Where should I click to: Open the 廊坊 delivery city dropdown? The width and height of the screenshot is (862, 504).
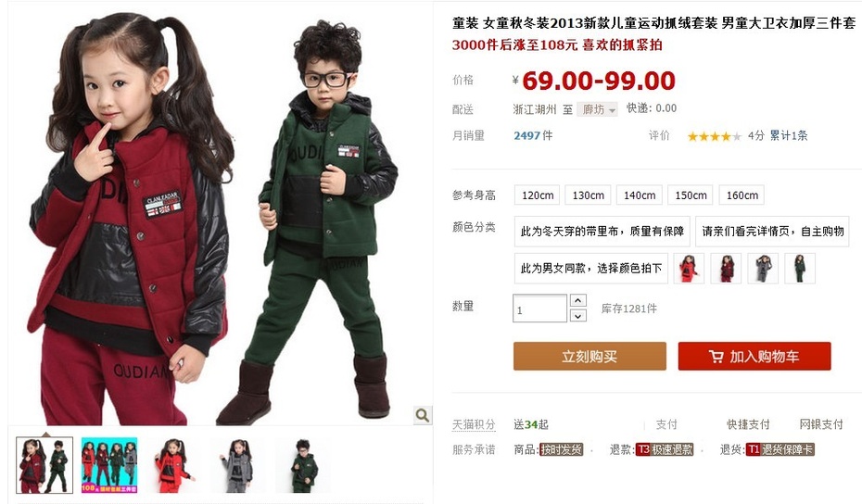point(597,109)
